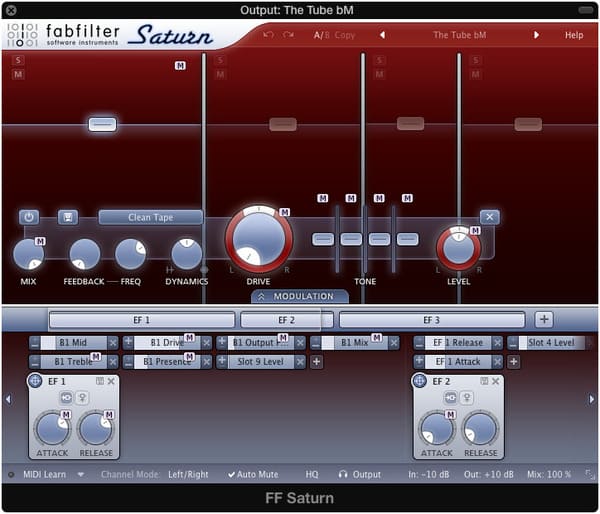Toggle the band power button

click(29, 217)
